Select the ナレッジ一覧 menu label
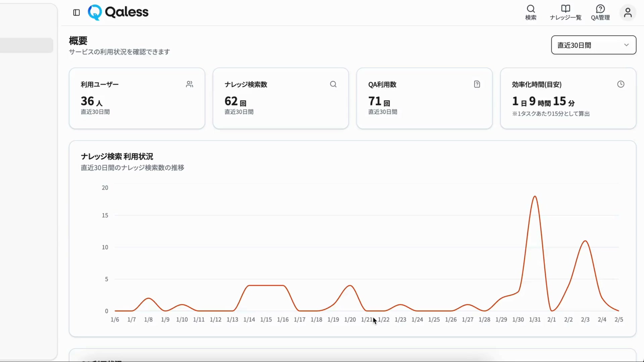The width and height of the screenshot is (644, 362). [566, 18]
